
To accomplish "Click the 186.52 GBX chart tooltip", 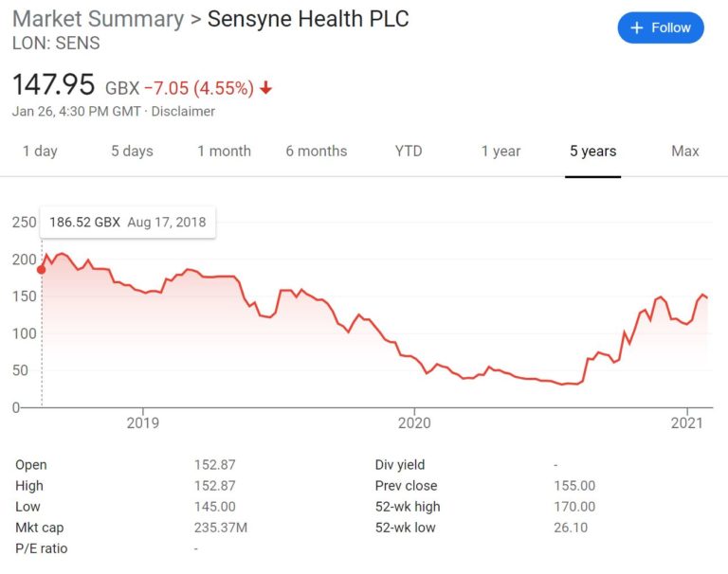I will tap(128, 223).
